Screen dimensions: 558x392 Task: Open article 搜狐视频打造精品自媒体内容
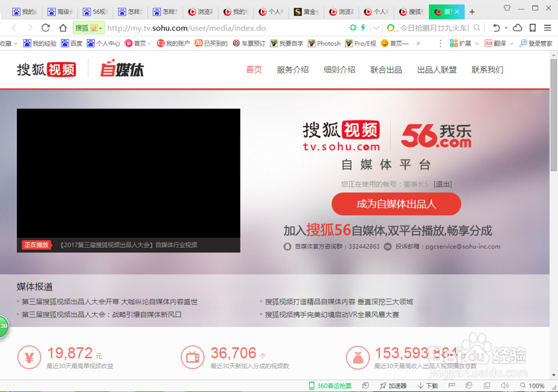click(339, 302)
